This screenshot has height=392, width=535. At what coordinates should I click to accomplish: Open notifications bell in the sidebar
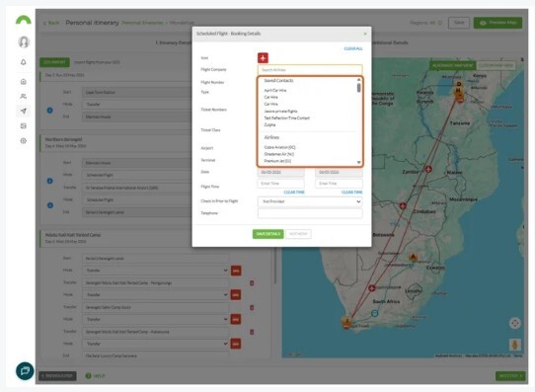[x=24, y=62]
